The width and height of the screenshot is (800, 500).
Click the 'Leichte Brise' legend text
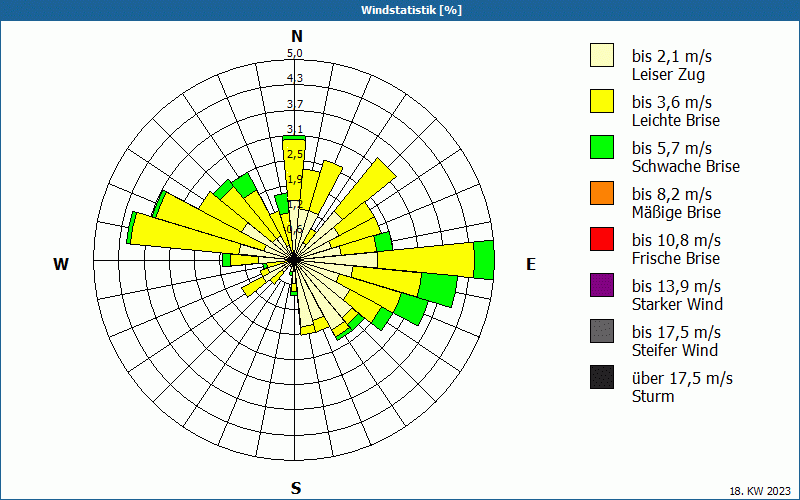pyautogui.click(x=676, y=120)
